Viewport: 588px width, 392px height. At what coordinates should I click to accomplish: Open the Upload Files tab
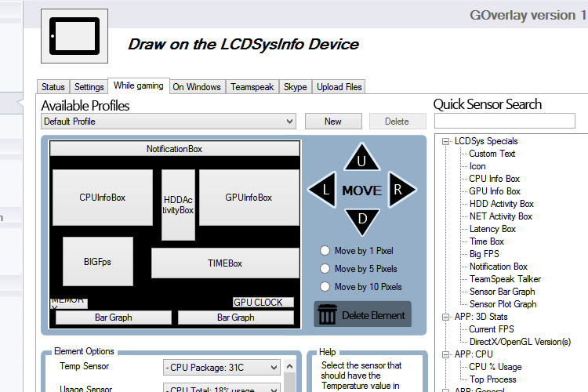coord(339,87)
